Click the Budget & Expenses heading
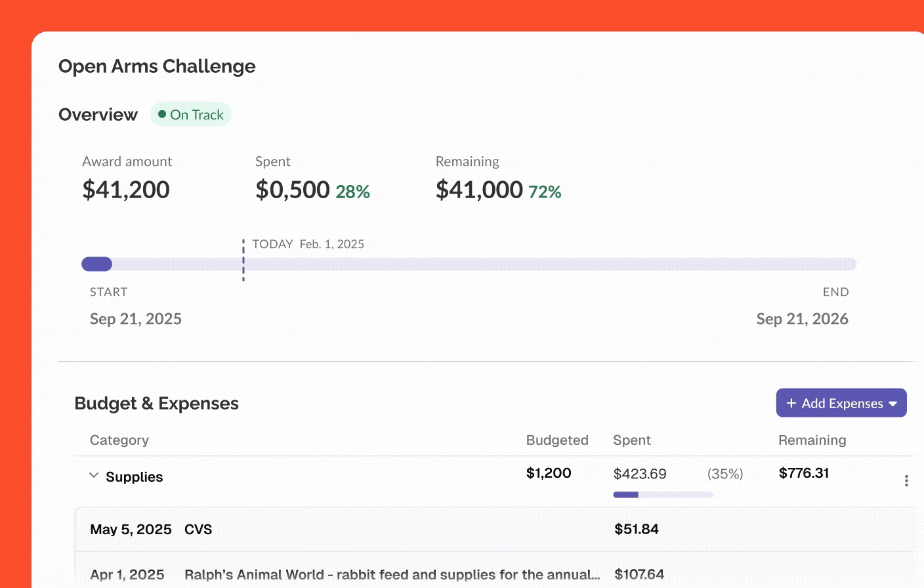924x588 pixels. tap(156, 404)
